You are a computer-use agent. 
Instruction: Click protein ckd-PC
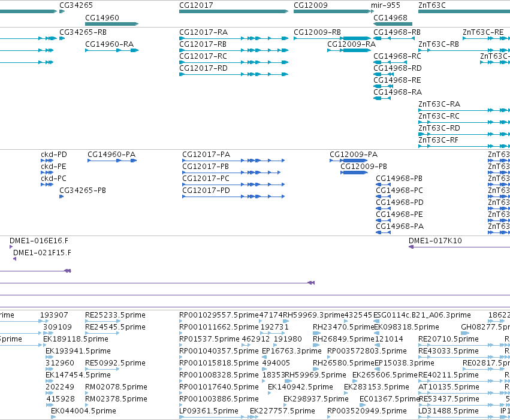pyautogui.click(x=54, y=179)
